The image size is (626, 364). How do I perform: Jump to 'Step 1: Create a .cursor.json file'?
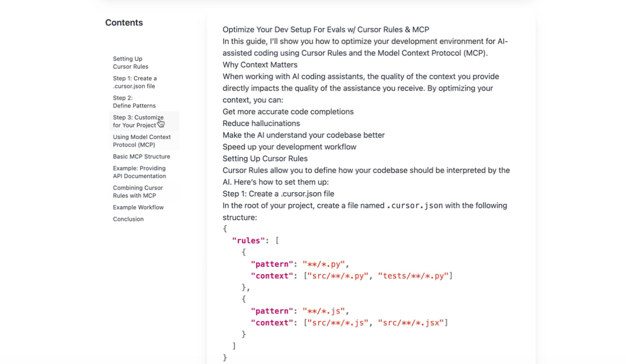pos(135,82)
